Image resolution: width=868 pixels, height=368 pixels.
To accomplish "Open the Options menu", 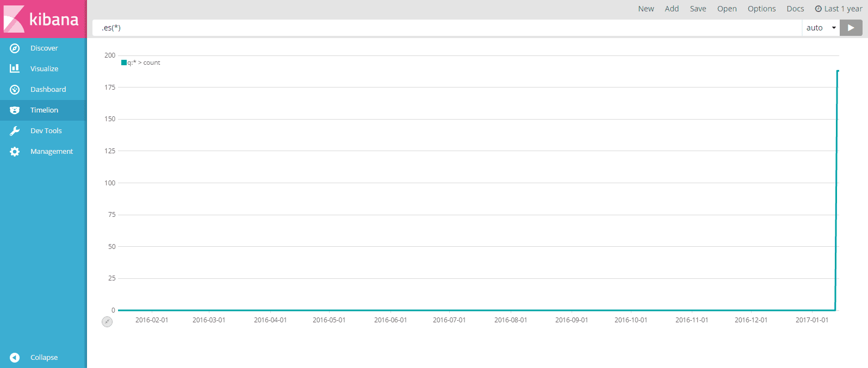I will coord(761,9).
